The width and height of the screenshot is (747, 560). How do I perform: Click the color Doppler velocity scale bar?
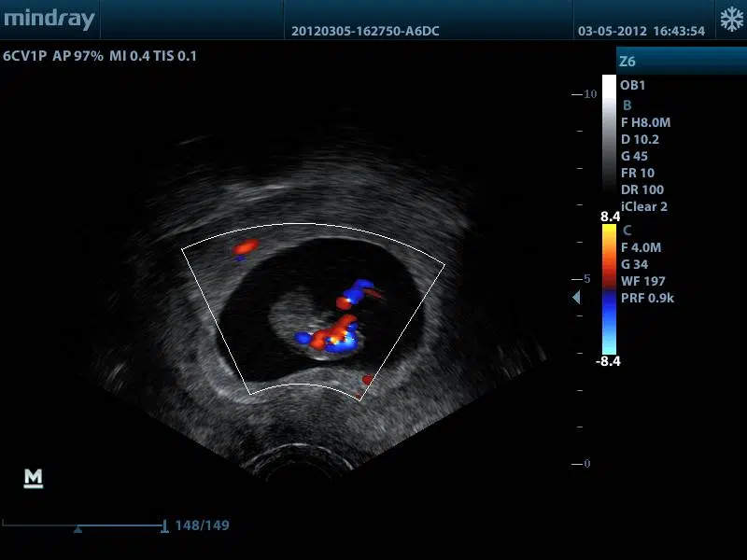point(608,289)
